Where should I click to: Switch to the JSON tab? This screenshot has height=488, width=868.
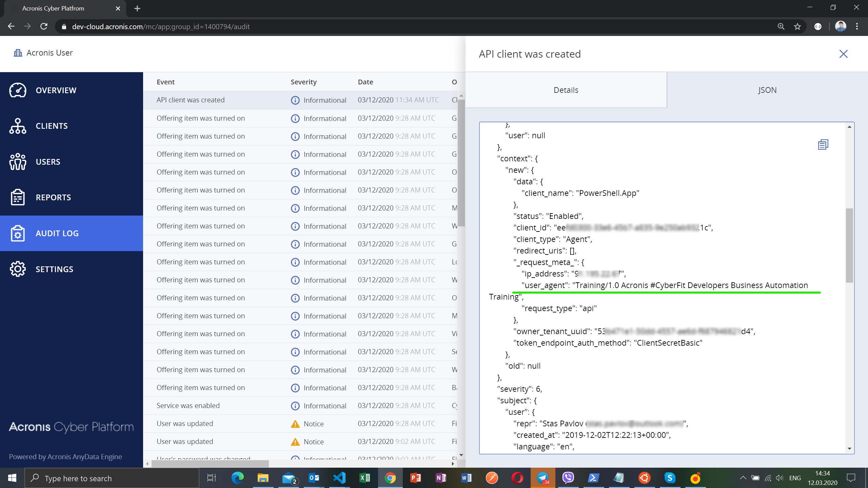[x=767, y=90]
